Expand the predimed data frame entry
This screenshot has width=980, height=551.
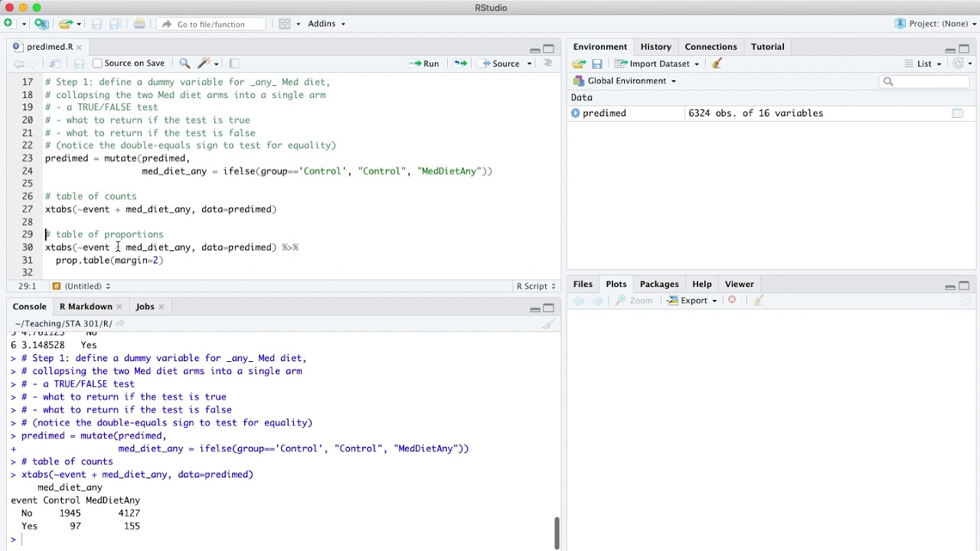[x=576, y=113]
